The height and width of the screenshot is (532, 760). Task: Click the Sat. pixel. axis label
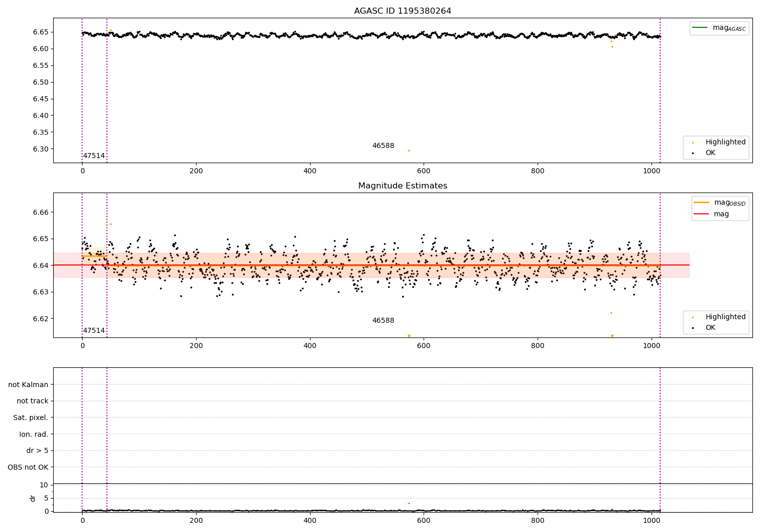click(x=31, y=418)
